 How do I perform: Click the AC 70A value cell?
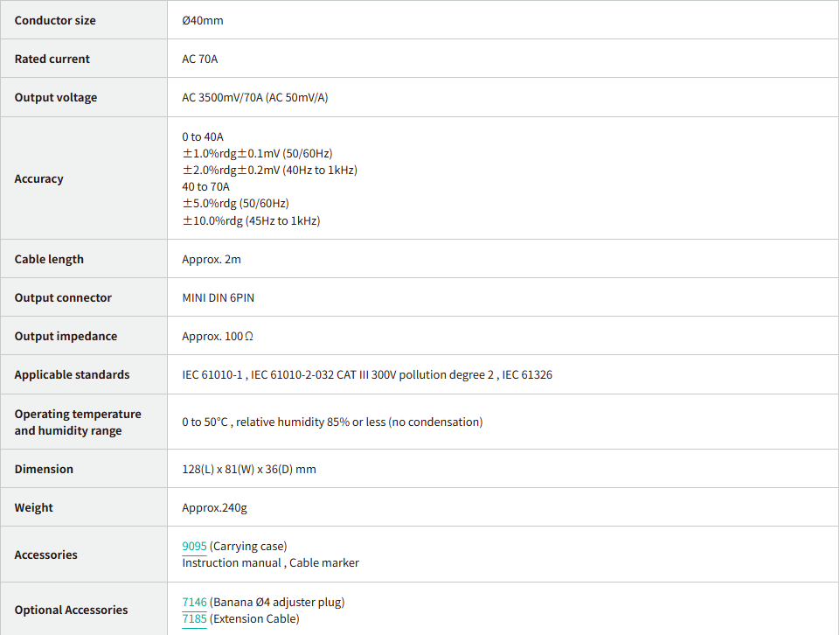[200, 59]
